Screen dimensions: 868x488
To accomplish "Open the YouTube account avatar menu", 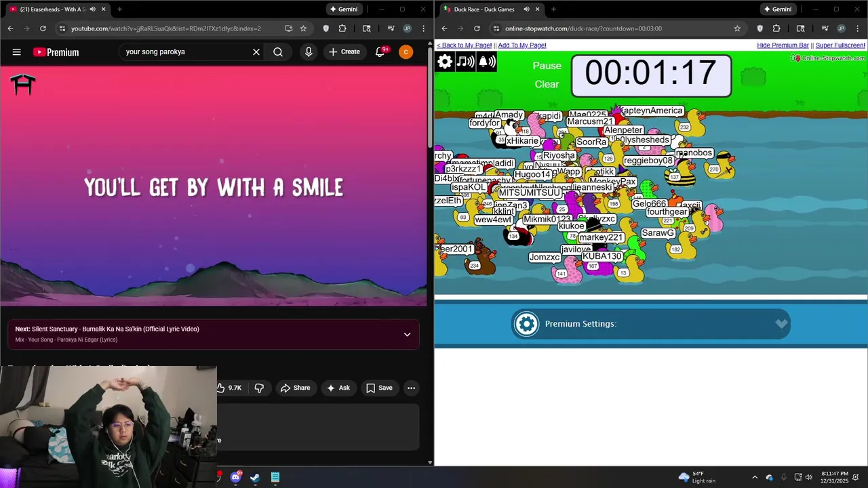I will (x=406, y=52).
